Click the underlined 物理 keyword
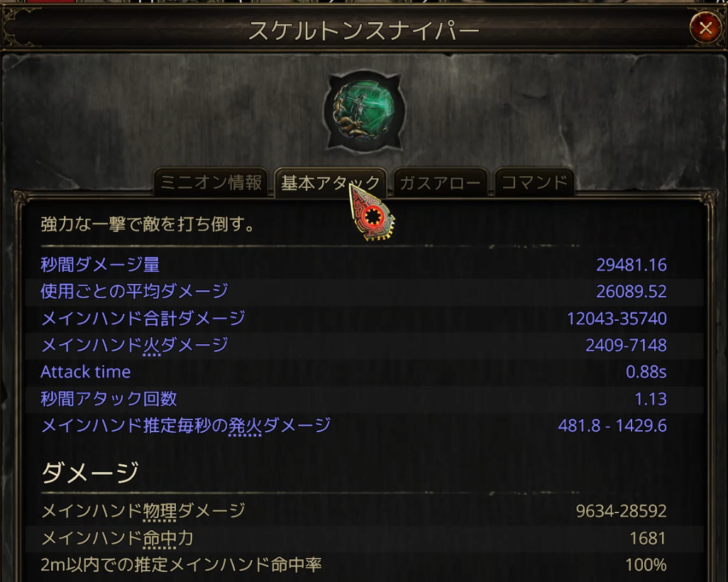The width and height of the screenshot is (728, 582). (x=160, y=512)
